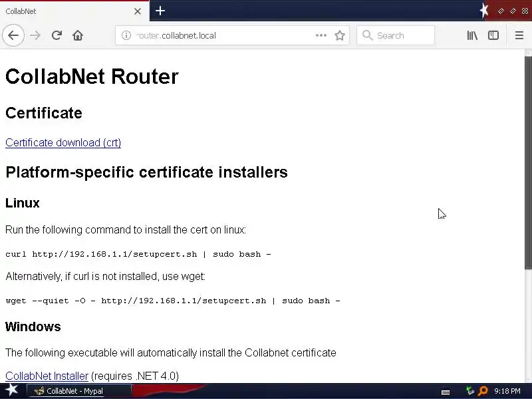The image size is (532, 399).
Task: Download the certificate via the crt link
Action: (x=63, y=142)
